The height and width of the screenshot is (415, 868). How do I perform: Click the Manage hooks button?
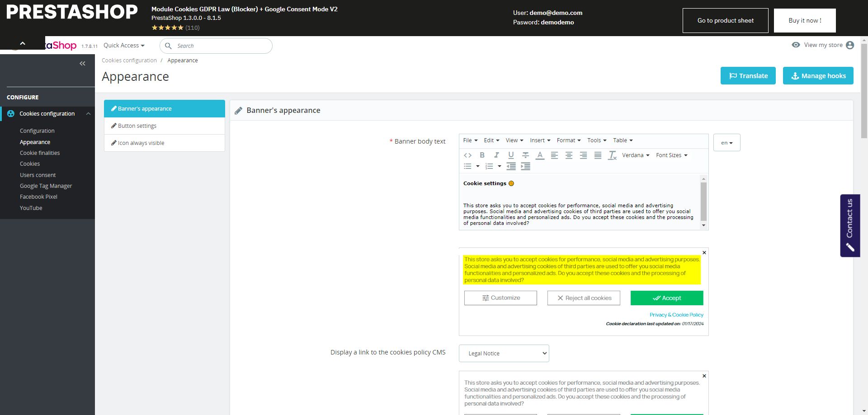[x=818, y=76]
